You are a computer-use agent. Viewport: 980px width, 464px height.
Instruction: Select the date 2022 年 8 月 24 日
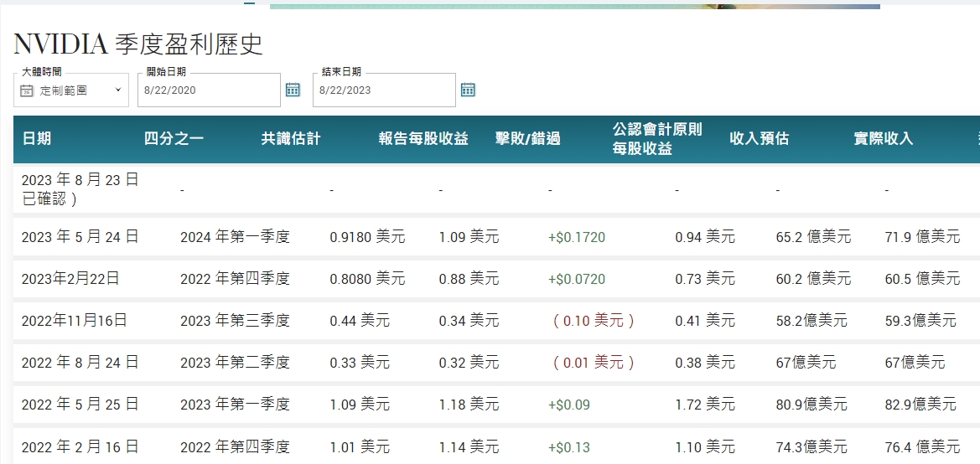[x=80, y=362]
